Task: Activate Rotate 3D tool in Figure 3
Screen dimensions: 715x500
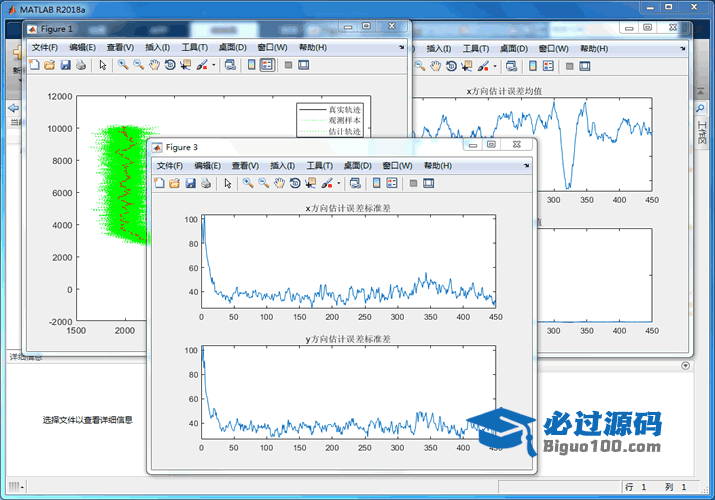Action: (x=295, y=183)
